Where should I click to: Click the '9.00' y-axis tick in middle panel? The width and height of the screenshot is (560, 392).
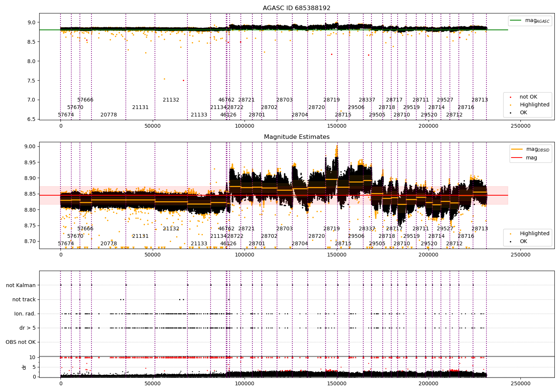(x=30, y=146)
